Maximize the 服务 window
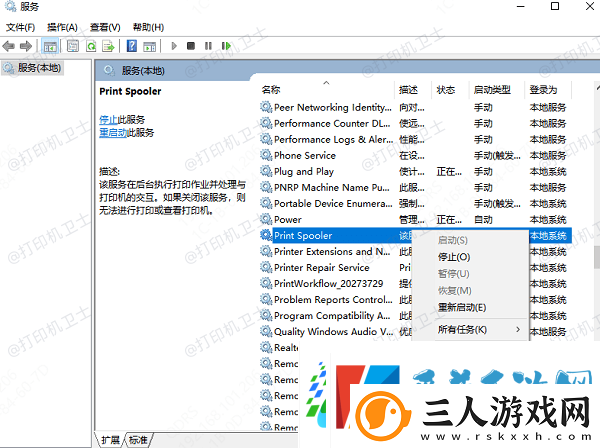This screenshot has width=600, height=448. pos(555,7)
